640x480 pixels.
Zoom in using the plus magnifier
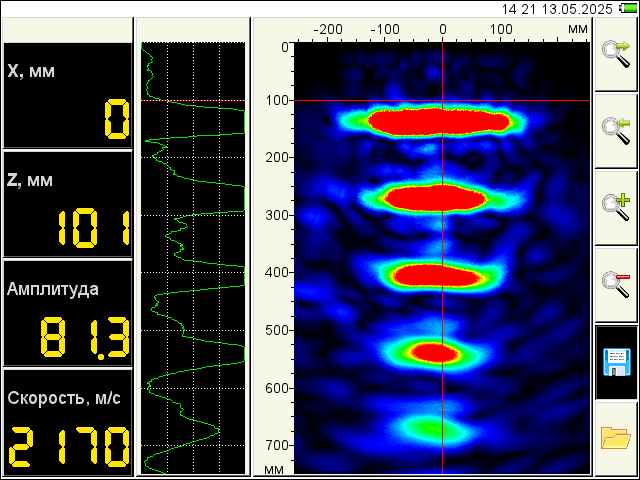[616, 207]
